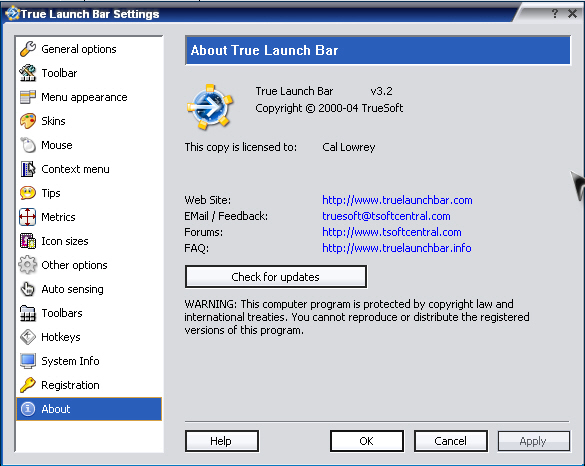Open the Registration page
The image size is (585, 466).
[89, 385]
